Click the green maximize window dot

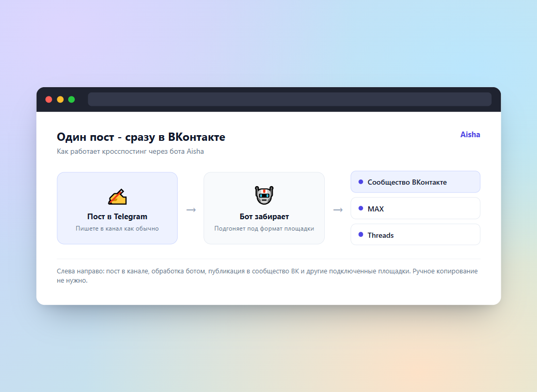[72, 100]
